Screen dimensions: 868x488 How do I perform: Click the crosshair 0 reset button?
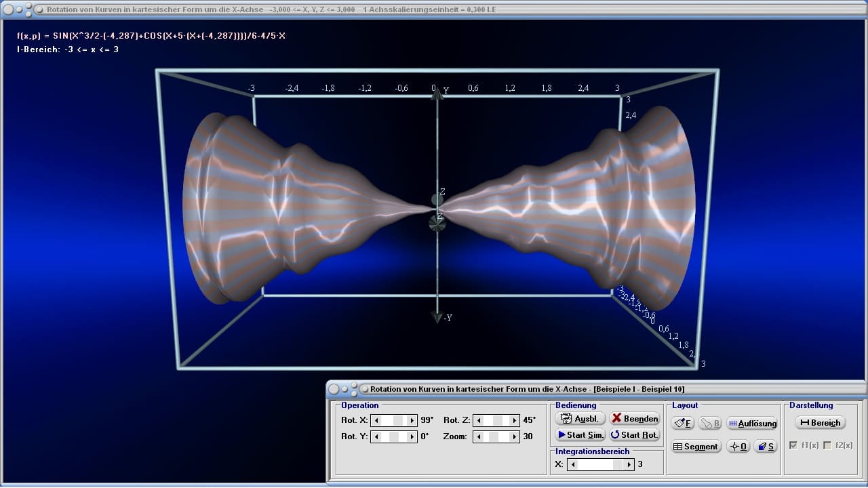pyautogui.click(x=738, y=447)
